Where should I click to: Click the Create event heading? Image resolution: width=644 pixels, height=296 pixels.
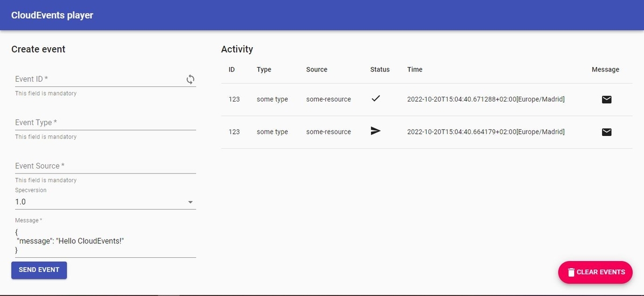click(x=38, y=49)
